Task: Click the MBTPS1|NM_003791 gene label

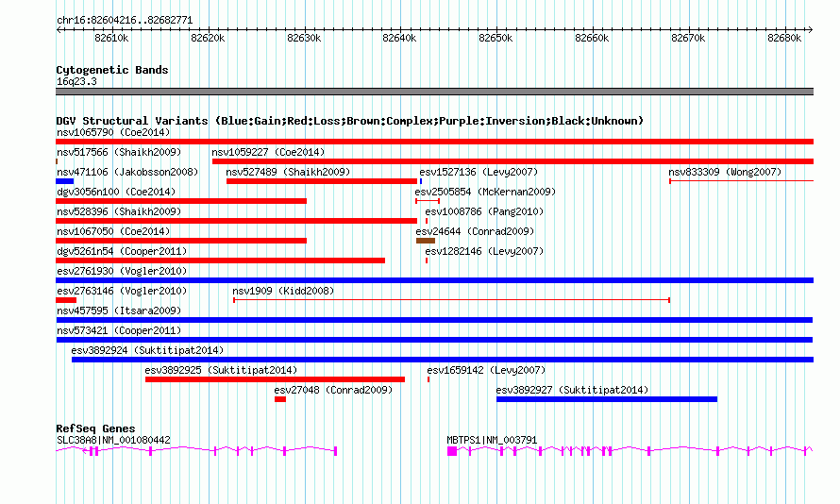Action: tap(491, 440)
